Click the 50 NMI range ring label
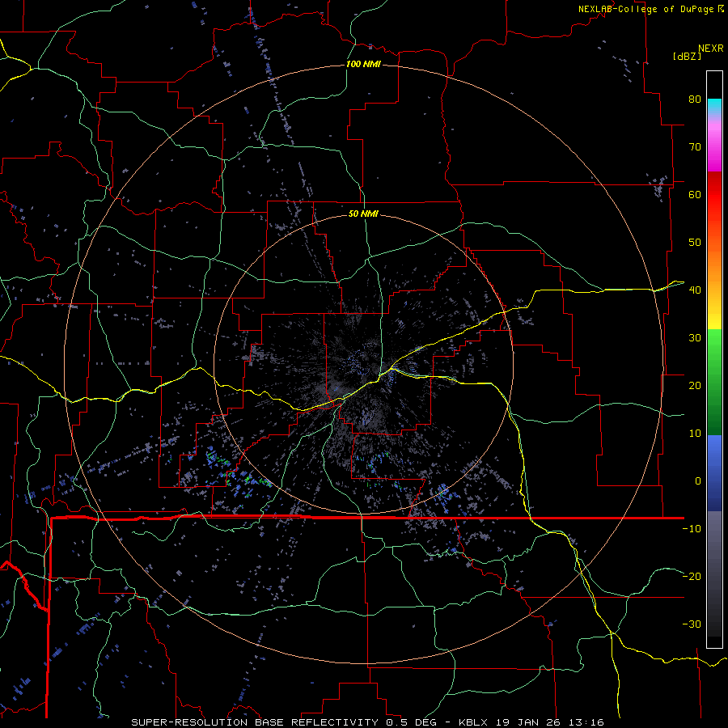This screenshot has width=728, height=728. (363, 214)
